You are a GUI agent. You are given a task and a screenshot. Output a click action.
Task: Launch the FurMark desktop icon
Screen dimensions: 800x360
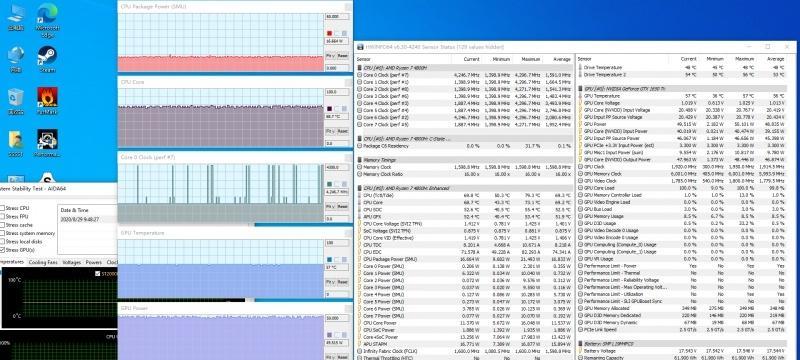(x=47, y=100)
